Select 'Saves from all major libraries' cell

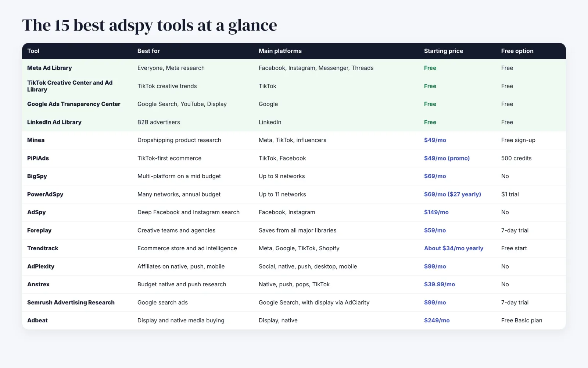pos(298,230)
